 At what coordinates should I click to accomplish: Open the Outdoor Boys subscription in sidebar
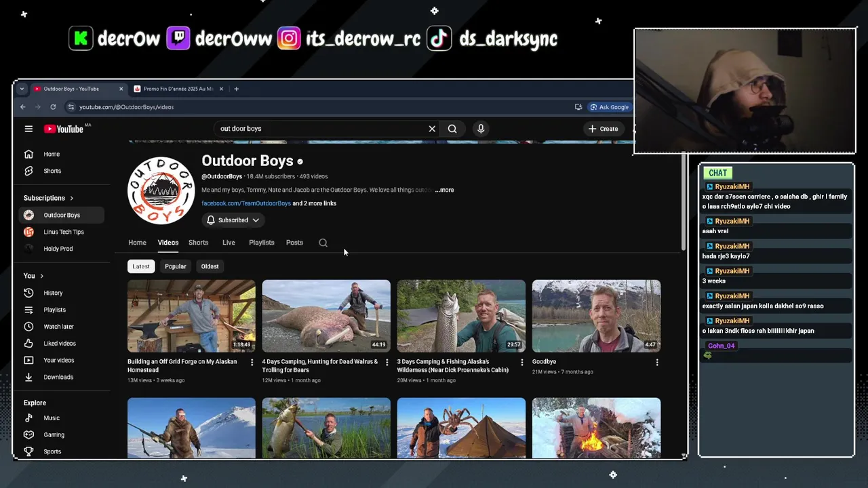coord(61,215)
